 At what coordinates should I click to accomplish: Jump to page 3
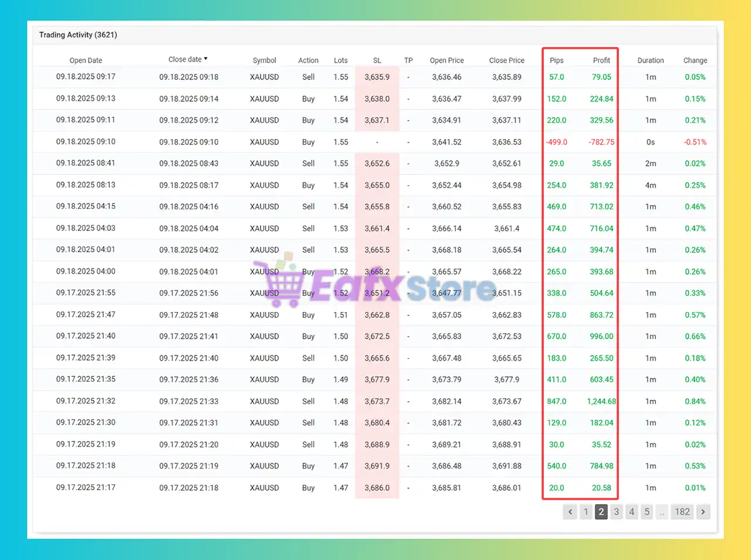point(616,512)
